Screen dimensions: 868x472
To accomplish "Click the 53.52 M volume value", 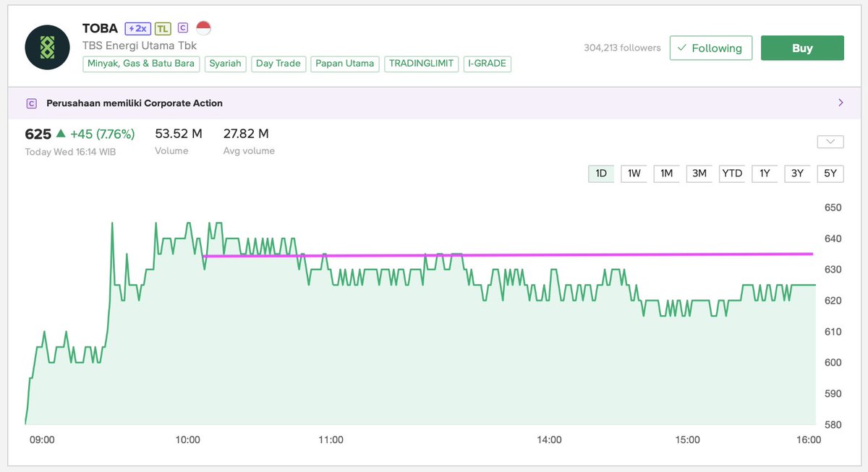I will point(179,134).
